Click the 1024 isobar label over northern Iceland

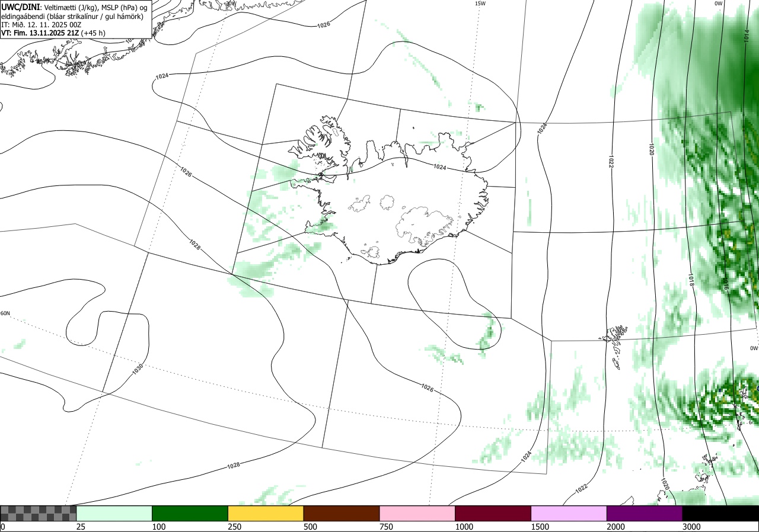439,167
